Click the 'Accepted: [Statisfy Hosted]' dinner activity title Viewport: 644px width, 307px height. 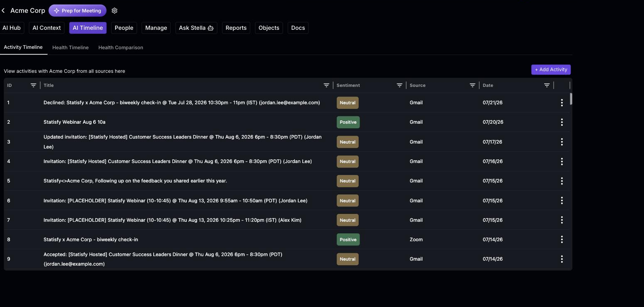click(163, 259)
